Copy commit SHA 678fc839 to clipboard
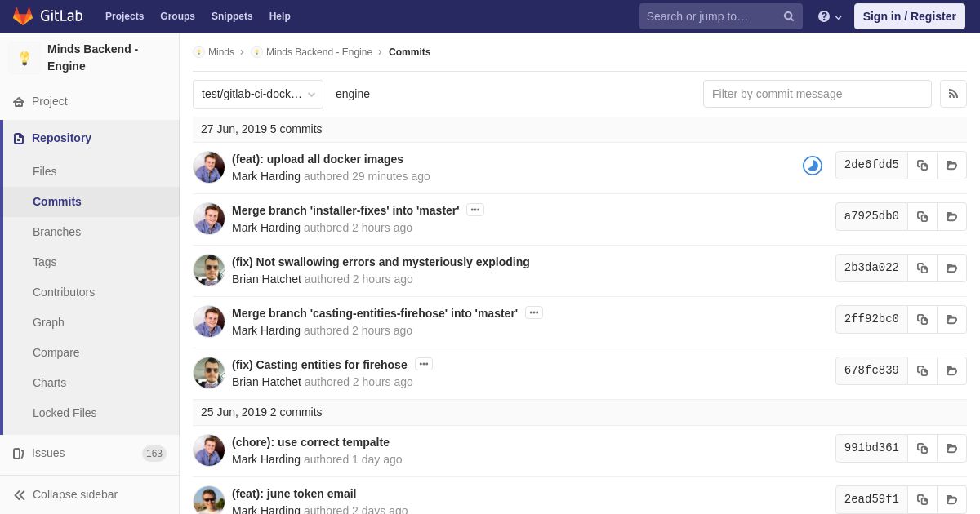The width and height of the screenshot is (980, 514). (x=922, y=370)
